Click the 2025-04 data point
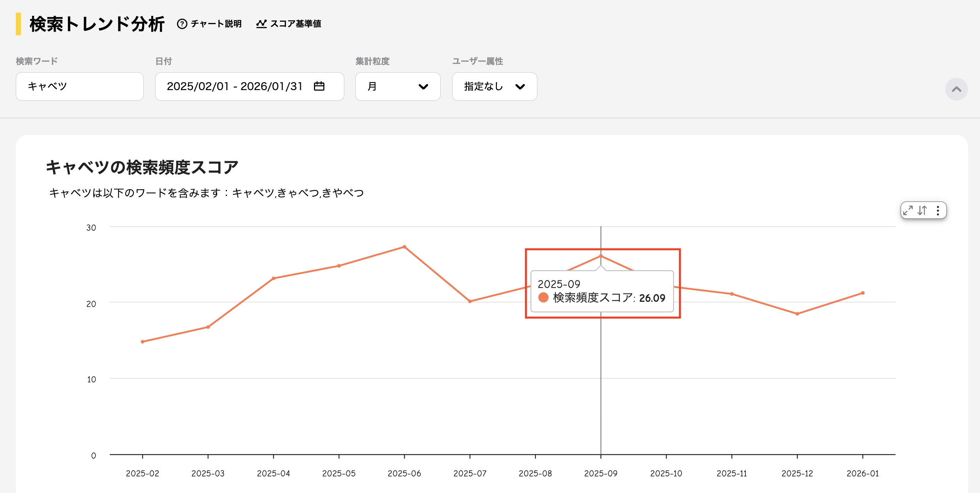Screen dimensions: 980x493 coord(274,278)
